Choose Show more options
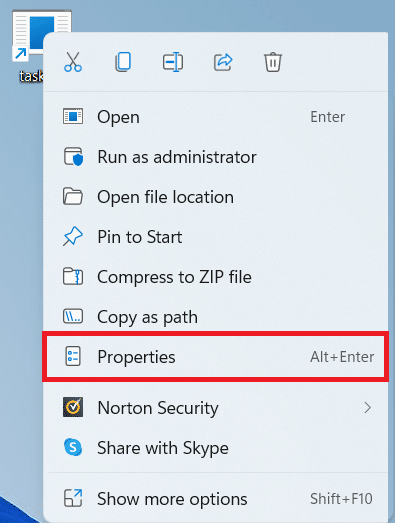This screenshot has width=395, height=523. [x=215, y=499]
